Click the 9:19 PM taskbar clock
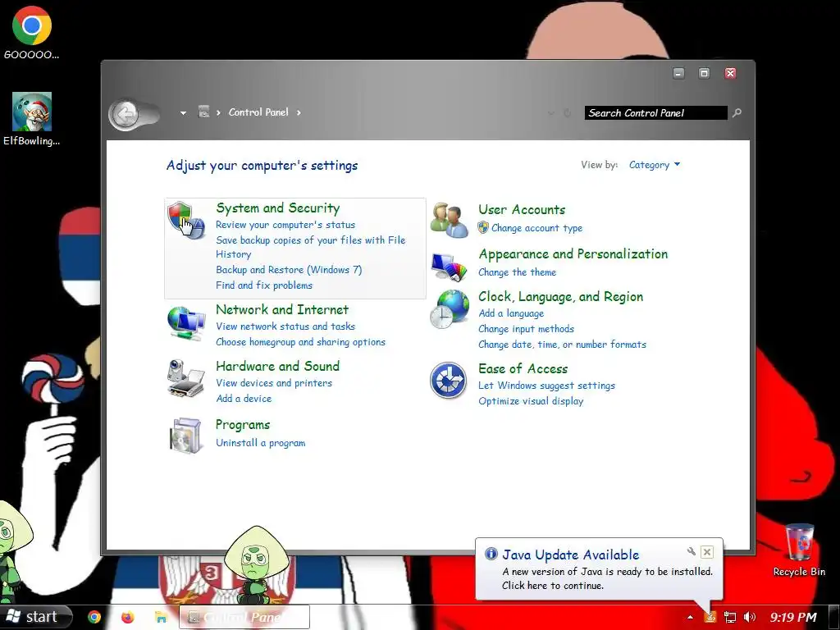 pos(793,617)
